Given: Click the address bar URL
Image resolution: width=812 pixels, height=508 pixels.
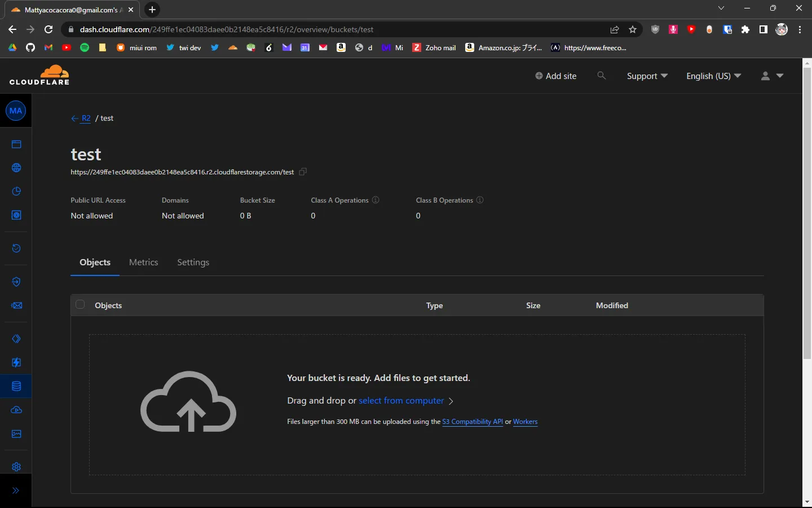Looking at the screenshot, I should (227, 29).
